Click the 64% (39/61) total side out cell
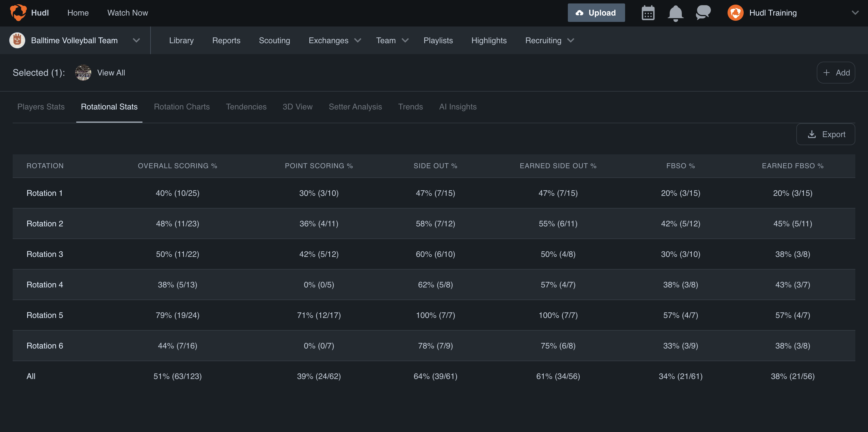 point(435,376)
